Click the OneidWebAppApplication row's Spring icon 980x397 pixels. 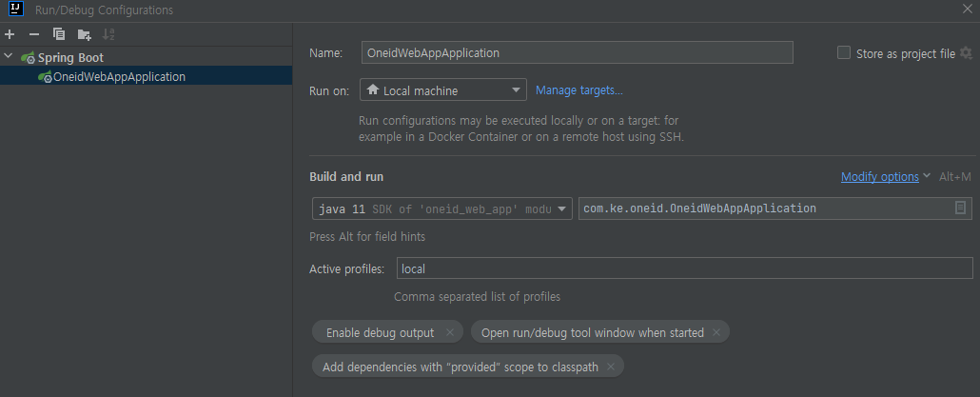(x=45, y=77)
